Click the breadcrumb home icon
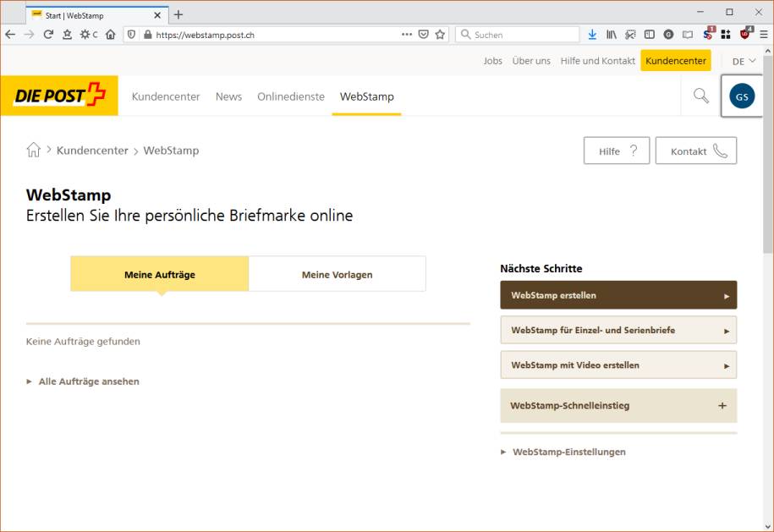The height and width of the screenshot is (532, 774). coord(34,150)
